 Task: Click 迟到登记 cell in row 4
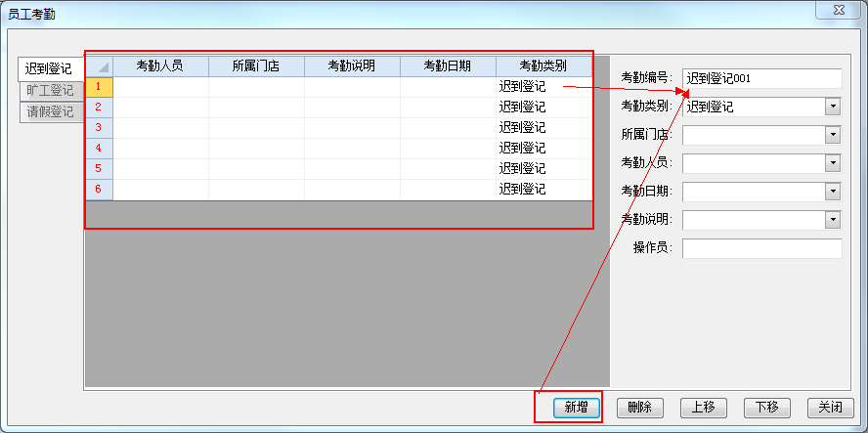[543, 149]
